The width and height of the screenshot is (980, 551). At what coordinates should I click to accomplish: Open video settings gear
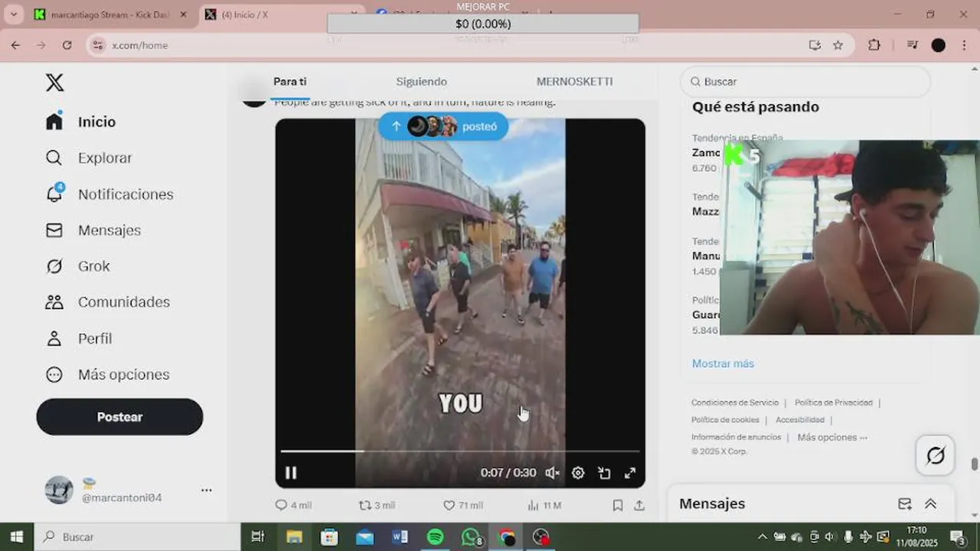point(578,473)
